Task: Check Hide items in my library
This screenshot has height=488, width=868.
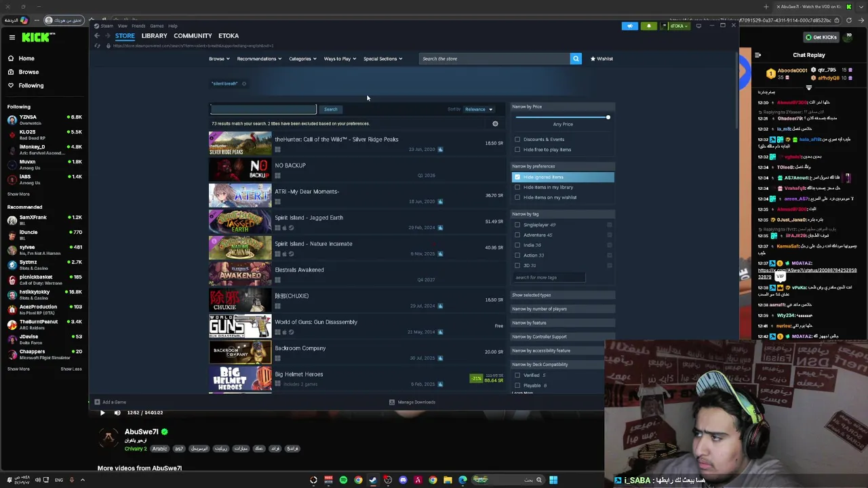Action: [x=517, y=187]
